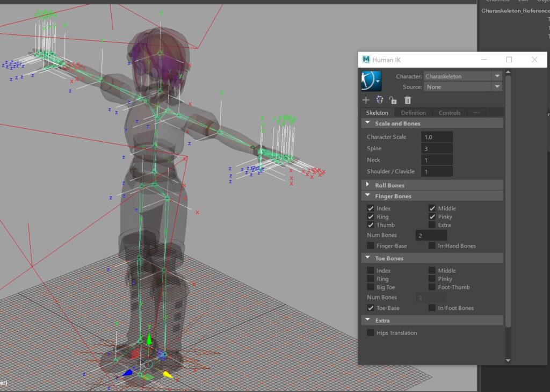Click the Charaskeleton_Reference name in Channel Box
550x392 pixels.
tap(515, 11)
